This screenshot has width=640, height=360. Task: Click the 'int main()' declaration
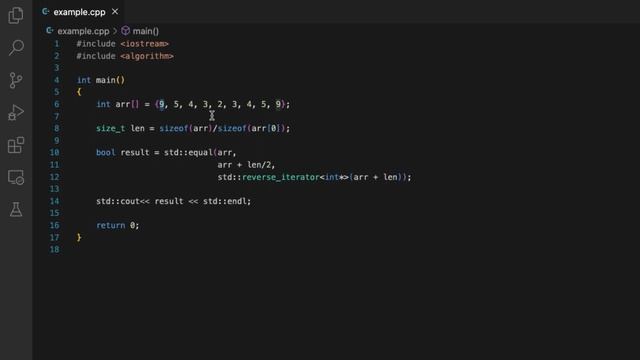pyautogui.click(x=101, y=80)
